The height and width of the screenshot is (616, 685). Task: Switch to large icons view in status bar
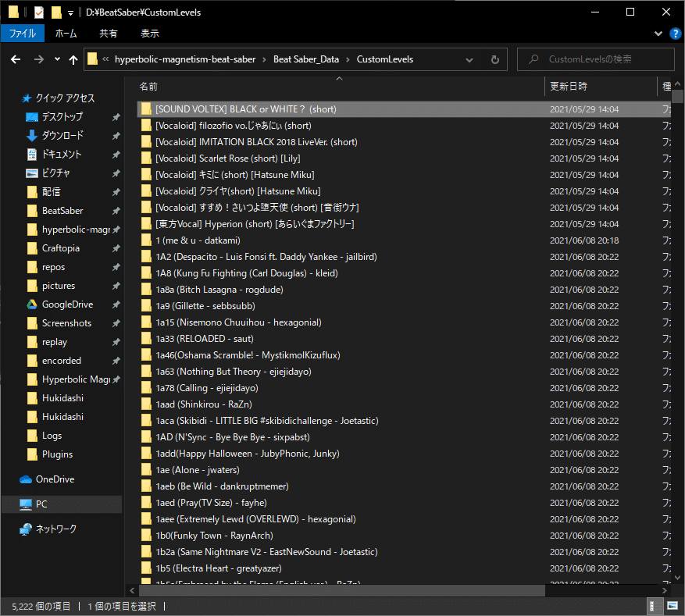(673, 607)
